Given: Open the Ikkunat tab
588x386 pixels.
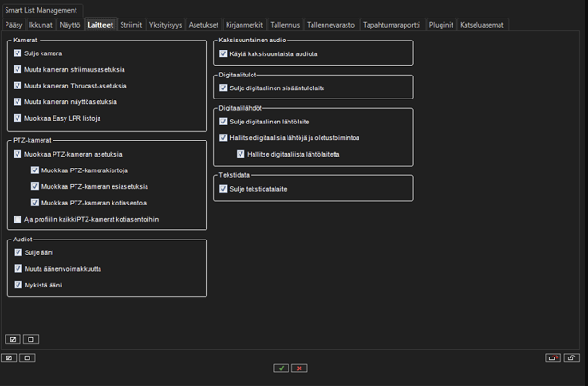Looking at the screenshot, I should 41,25.
